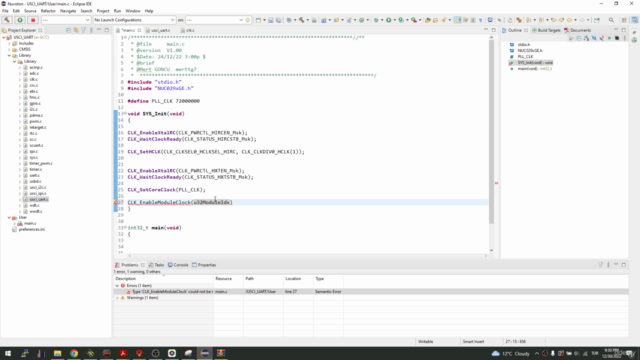The image size is (640, 360).
Task: Click the Resource column header in Problems
Action: [229, 279]
